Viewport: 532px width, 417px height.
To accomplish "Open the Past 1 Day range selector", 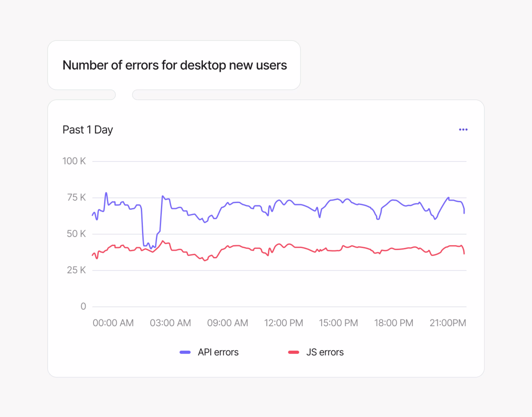I will click(x=88, y=130).
